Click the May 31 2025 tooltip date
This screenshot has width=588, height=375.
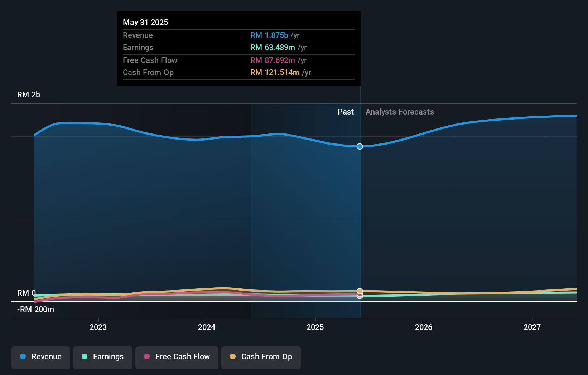coord(145,23)
